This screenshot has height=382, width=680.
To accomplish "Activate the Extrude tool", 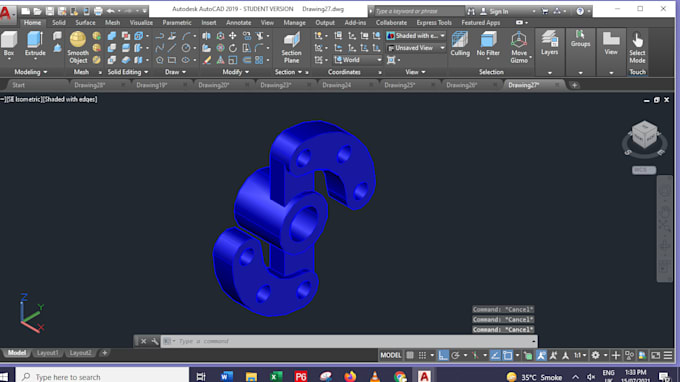I will (x=35, y=44).
